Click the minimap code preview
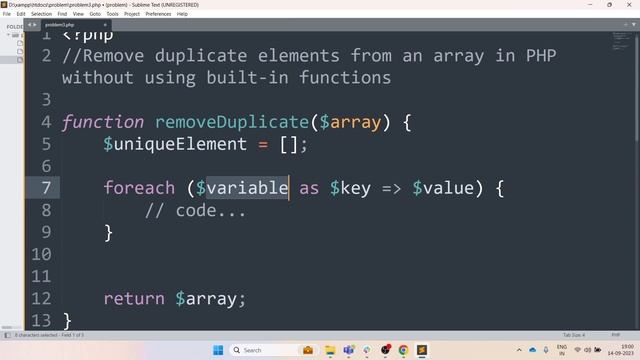640x360 pixels. (621, 42)
